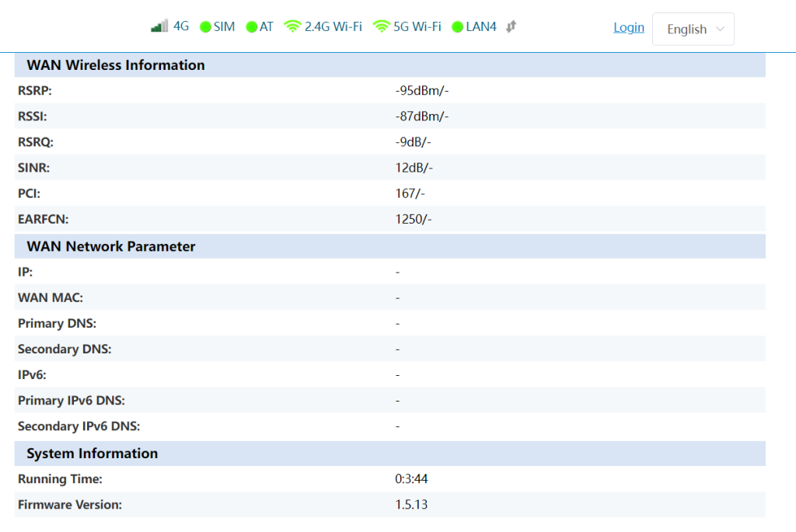Click the 5G Wi-Fi signal icon

pyautogui.click(x=381, y=26)
